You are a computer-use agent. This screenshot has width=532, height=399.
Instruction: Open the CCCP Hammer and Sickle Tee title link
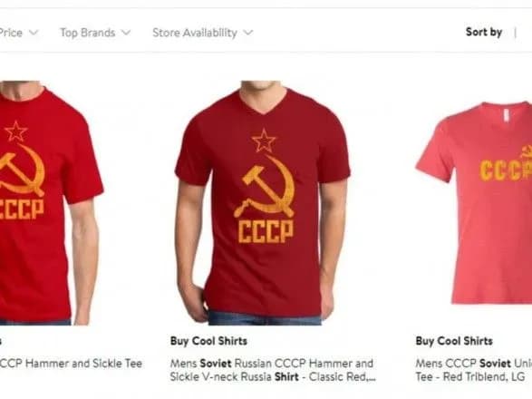pyautogui.click(x=71, y=364)
